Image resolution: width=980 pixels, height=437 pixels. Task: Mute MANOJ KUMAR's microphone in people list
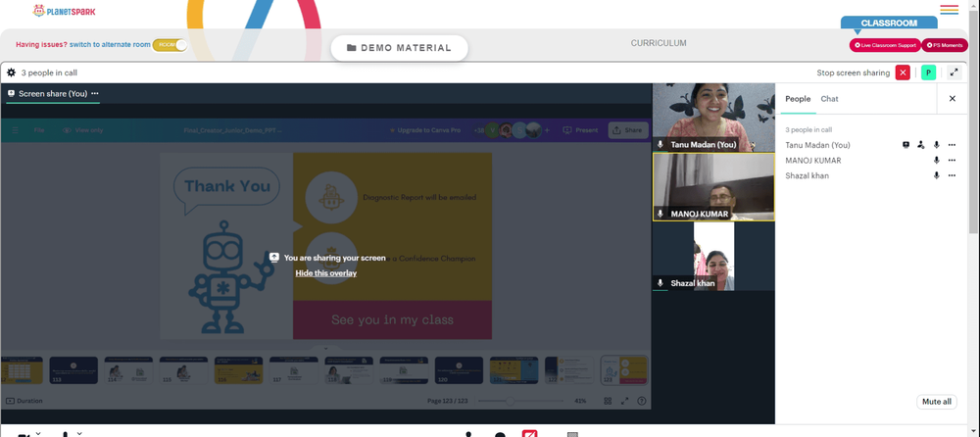point(936,161)
